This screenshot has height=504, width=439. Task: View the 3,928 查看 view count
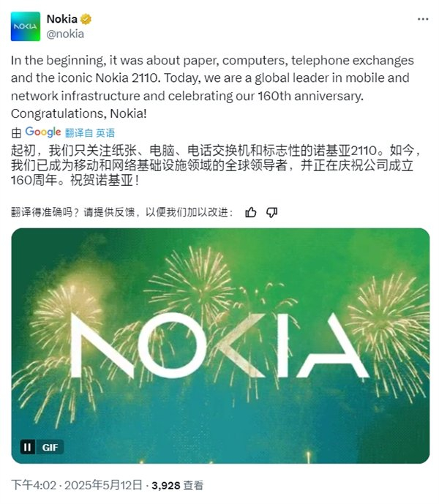click(x=177, y=485)
